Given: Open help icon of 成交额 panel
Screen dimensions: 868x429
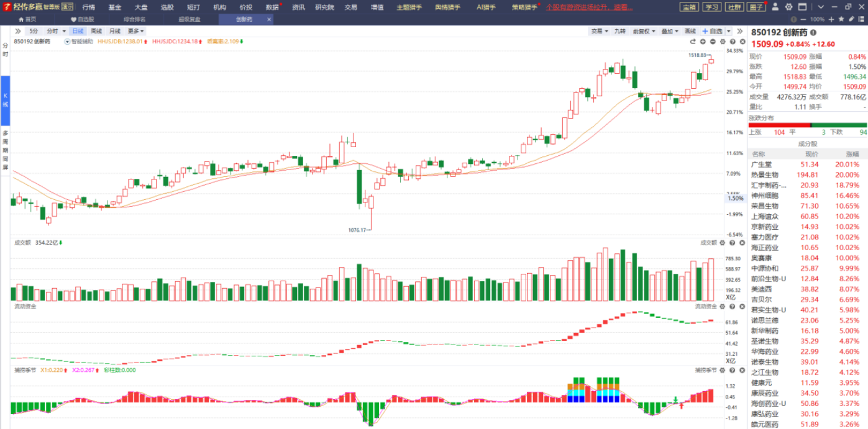Looking at the screenshot, I should tap(732, 243).
